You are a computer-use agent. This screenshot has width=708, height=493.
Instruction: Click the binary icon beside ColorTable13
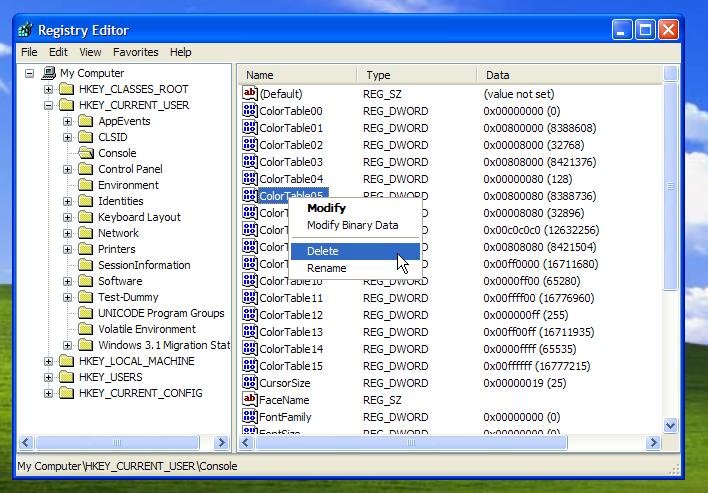(250, 332)
